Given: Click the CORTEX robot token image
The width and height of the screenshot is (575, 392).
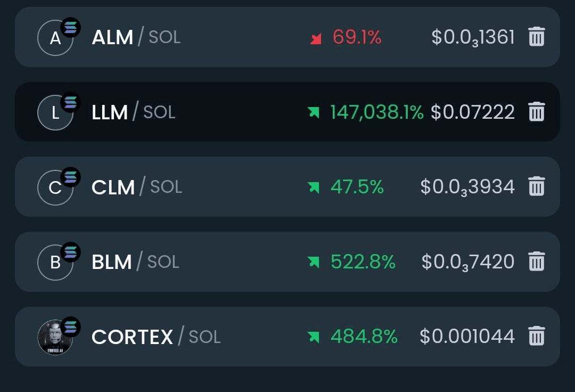Looking at the screenshot, I should [55, 337].
